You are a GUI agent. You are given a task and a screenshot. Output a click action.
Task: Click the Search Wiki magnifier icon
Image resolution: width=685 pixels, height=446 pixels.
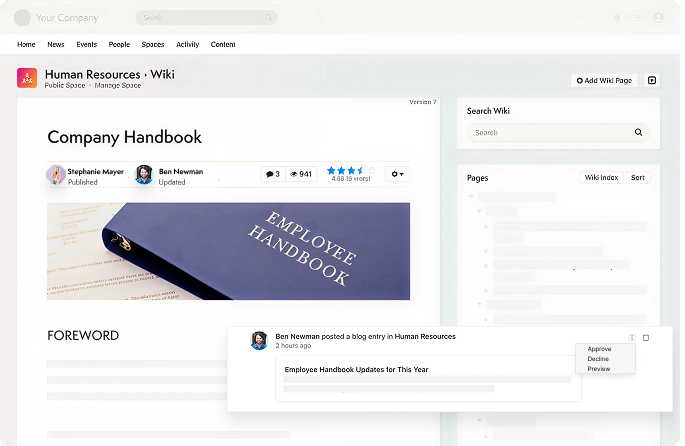[x=638, y=132]
